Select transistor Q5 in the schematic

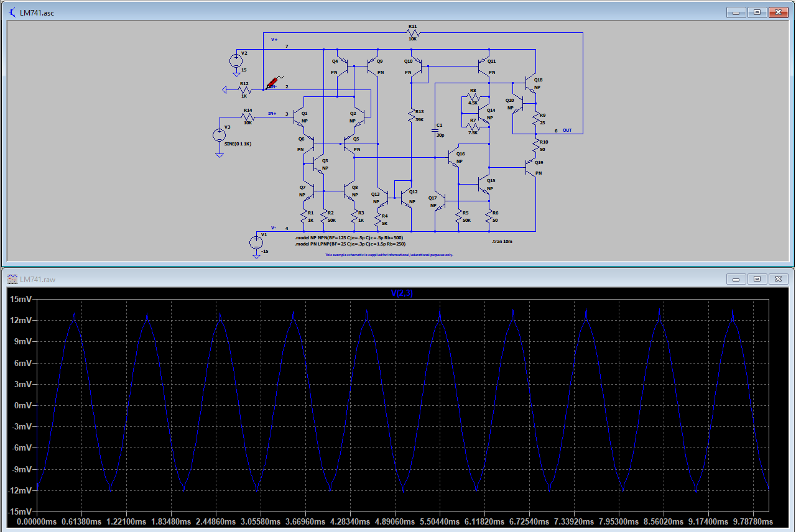click(349, 144)
